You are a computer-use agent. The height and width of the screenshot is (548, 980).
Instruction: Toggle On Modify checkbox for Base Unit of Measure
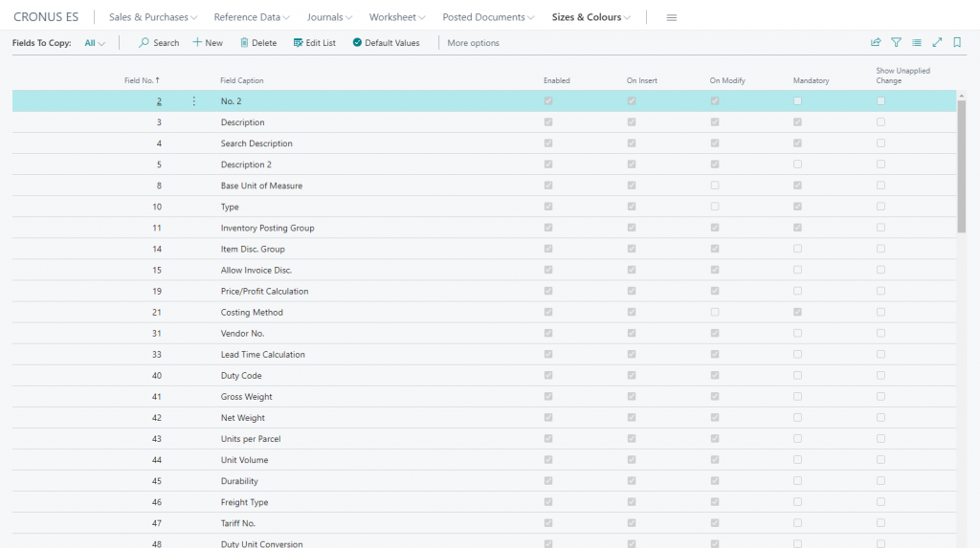pyautogui.click(x=714, y=186)
